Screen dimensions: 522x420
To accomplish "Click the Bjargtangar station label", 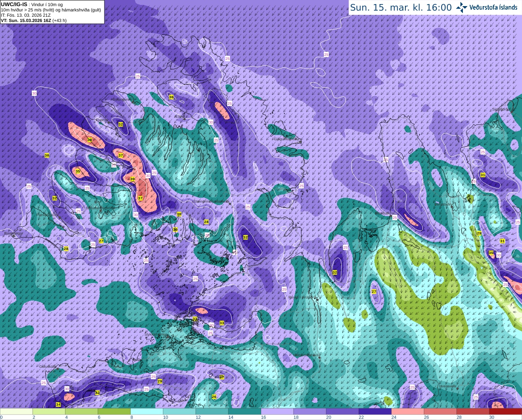I will pyautogui.click(x=14, y=234).
